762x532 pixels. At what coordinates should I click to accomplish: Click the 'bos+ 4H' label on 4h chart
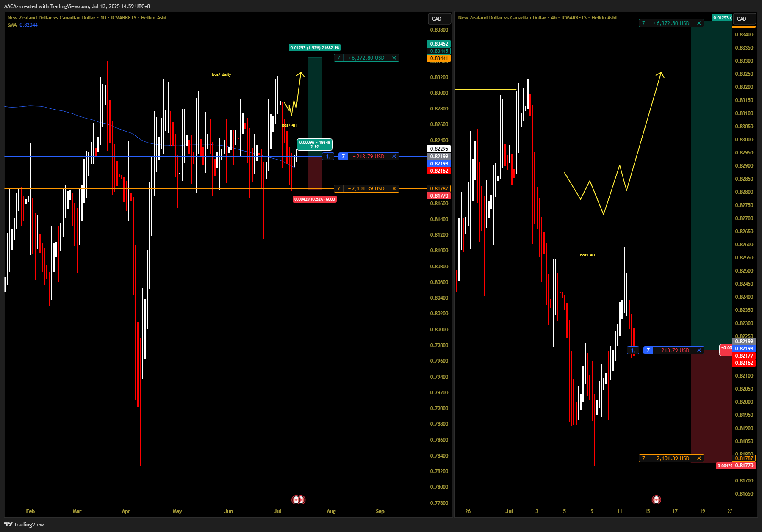(x=587, y=255)
